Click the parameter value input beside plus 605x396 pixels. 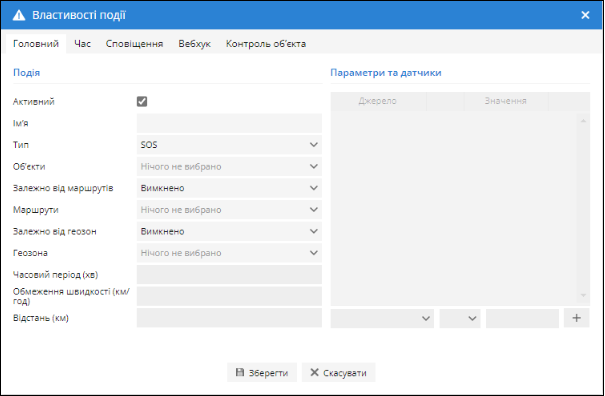click(522, 318)
